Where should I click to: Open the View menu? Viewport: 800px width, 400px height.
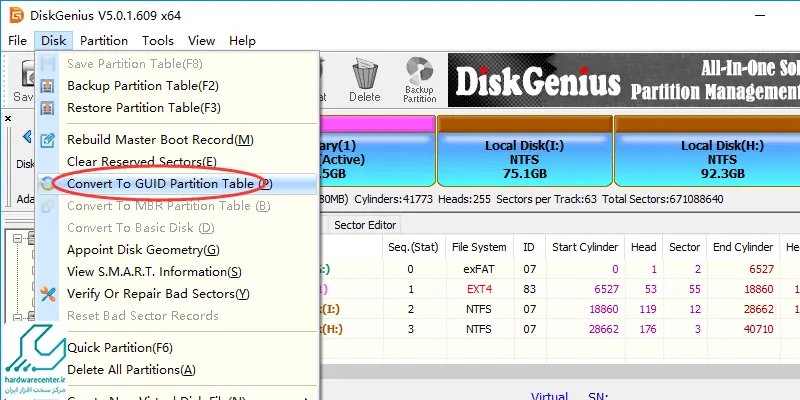tap(201, 41)
